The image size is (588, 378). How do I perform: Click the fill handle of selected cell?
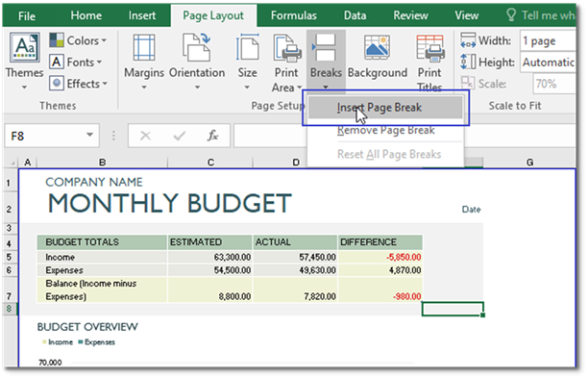pyautogui.click(x=482, y=315)
